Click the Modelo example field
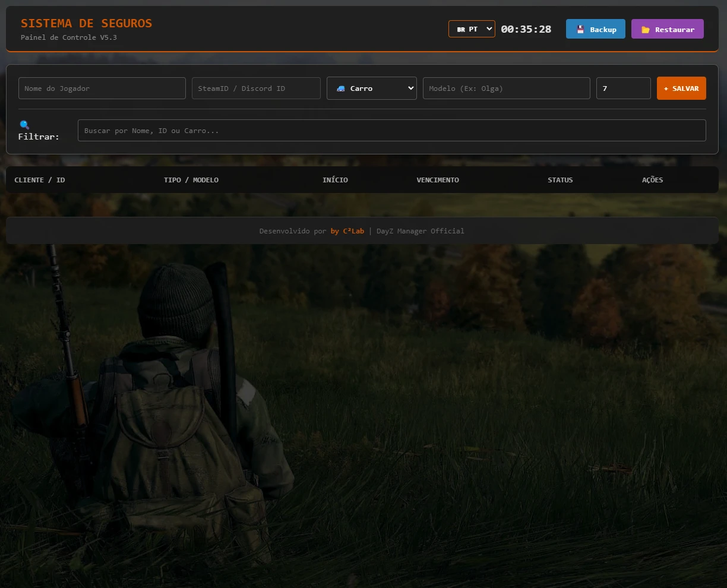727x588 pixels. [x=506, y=88]
